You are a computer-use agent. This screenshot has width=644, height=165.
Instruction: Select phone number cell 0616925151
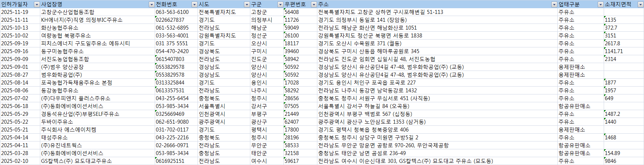pos(176,161)
